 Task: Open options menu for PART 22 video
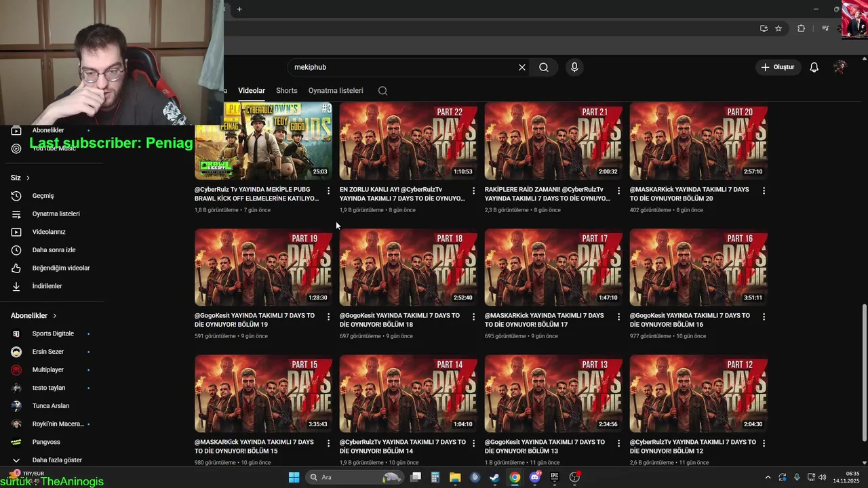pos(473,190)
